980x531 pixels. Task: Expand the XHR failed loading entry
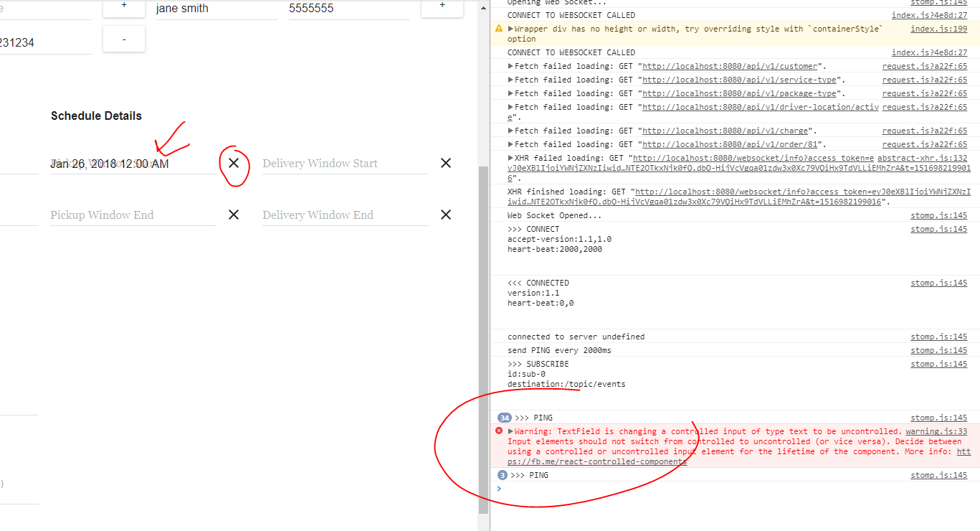point(510,158)
